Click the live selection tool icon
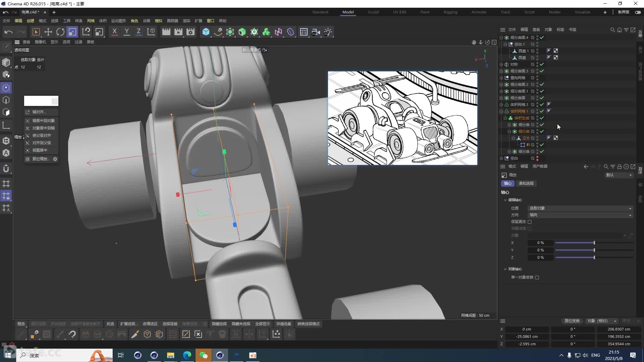Image resolution: width=644 pixels, height=362 pixels. [x=36, y=32]
